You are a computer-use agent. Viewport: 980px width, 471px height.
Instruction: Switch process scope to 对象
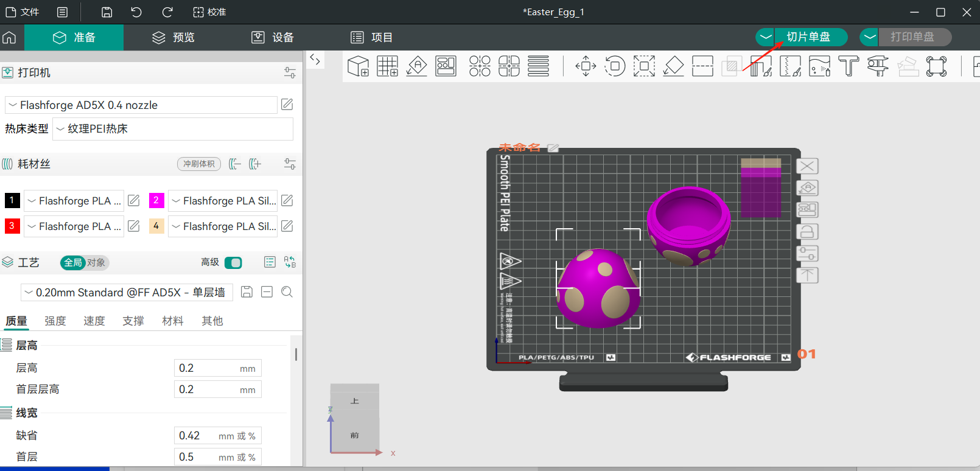[96, 262]
